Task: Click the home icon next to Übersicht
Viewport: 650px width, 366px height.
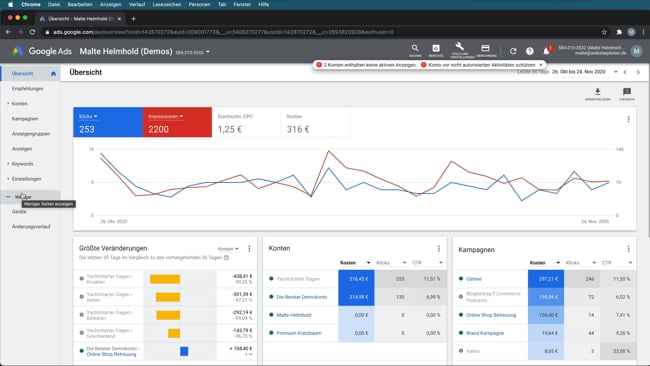Action: coord(53,74)
